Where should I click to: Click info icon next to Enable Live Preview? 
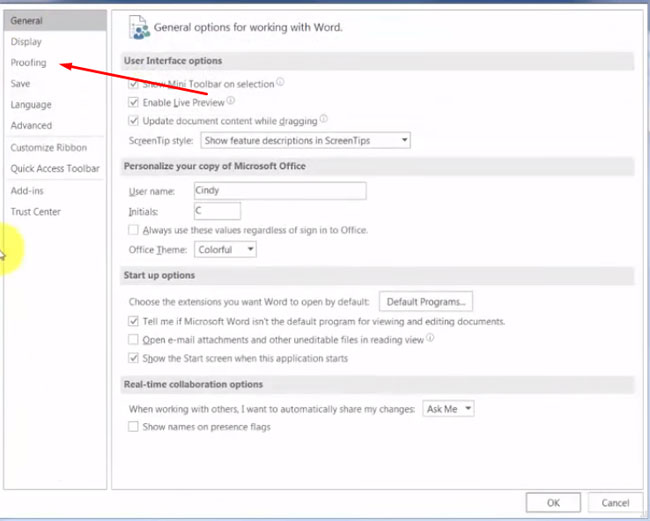tap(230, 100)
